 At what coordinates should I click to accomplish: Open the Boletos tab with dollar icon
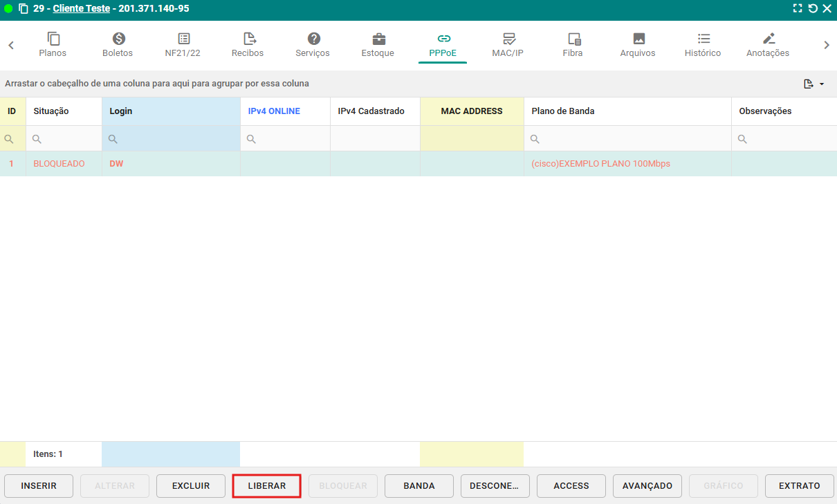pos(118,45)
